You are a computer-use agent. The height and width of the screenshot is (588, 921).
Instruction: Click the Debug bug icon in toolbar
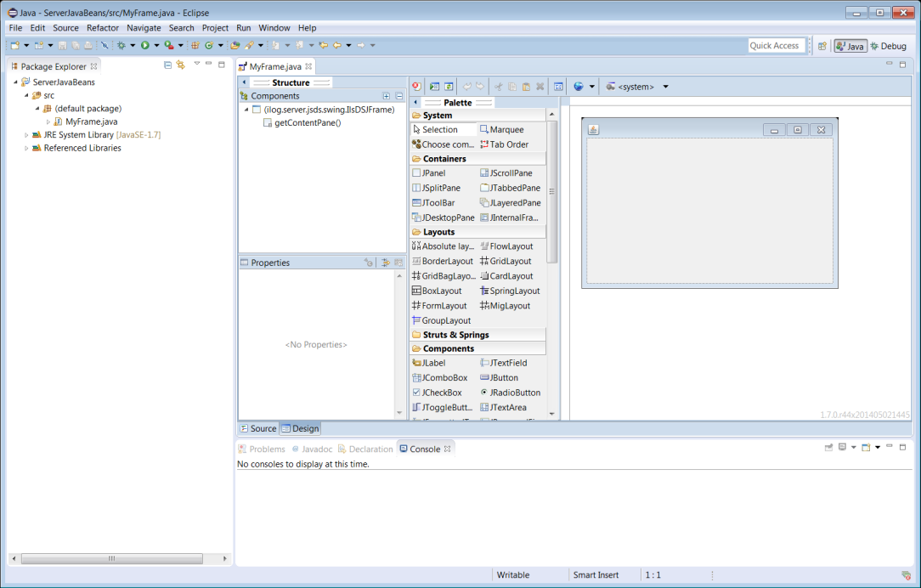point(121,45)
